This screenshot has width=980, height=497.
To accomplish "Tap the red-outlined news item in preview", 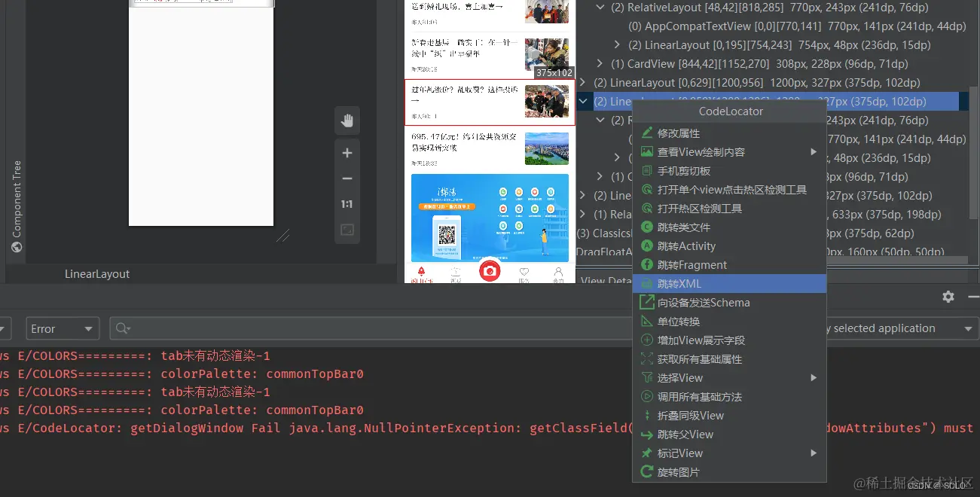I will 490,102.
